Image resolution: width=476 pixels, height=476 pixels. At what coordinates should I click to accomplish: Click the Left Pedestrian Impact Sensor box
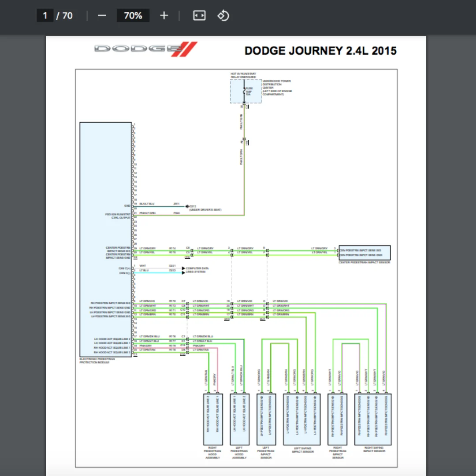pos(266,419)
